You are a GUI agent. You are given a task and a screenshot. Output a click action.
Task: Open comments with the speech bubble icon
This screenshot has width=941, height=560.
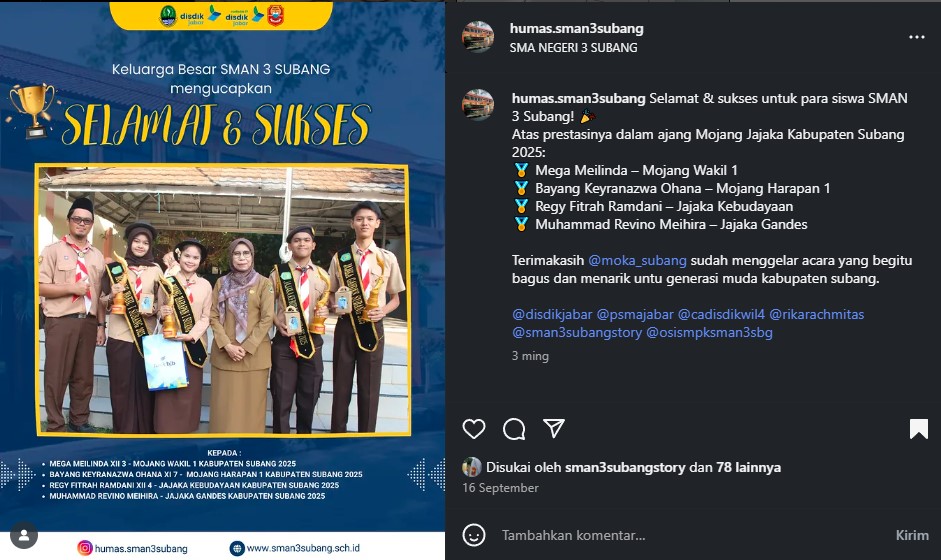point(514,429)
